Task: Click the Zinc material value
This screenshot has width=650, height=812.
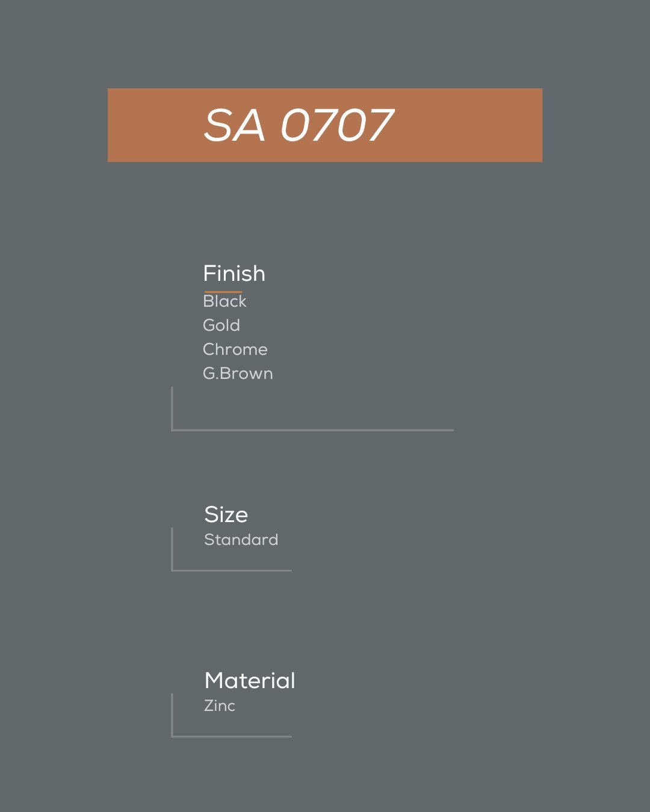Action: (x=220, y=706)
